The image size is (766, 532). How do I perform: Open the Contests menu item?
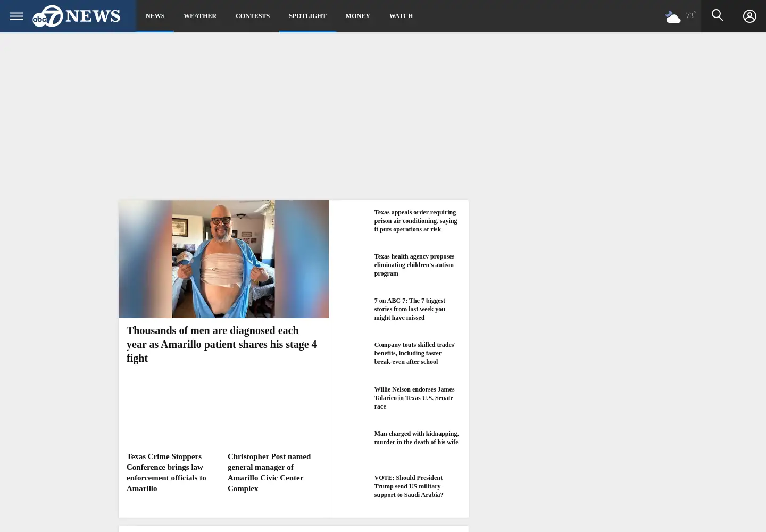coord(253,16)
